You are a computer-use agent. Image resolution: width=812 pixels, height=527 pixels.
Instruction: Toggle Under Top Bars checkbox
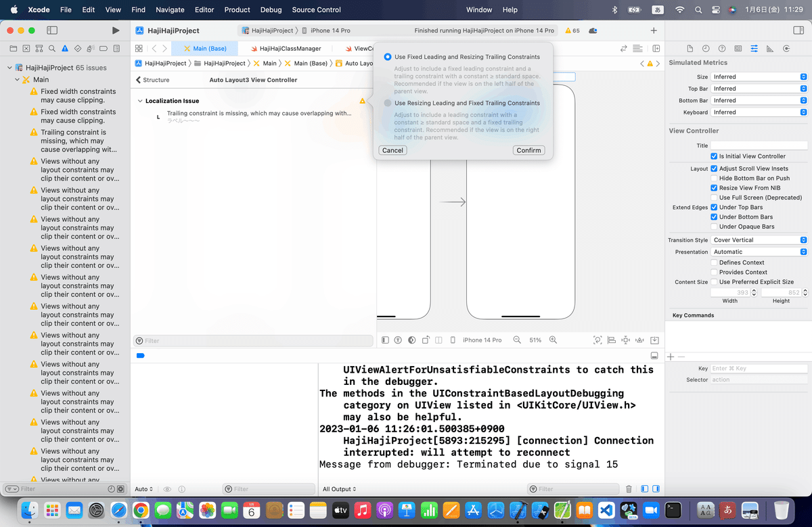click(714, 208)
